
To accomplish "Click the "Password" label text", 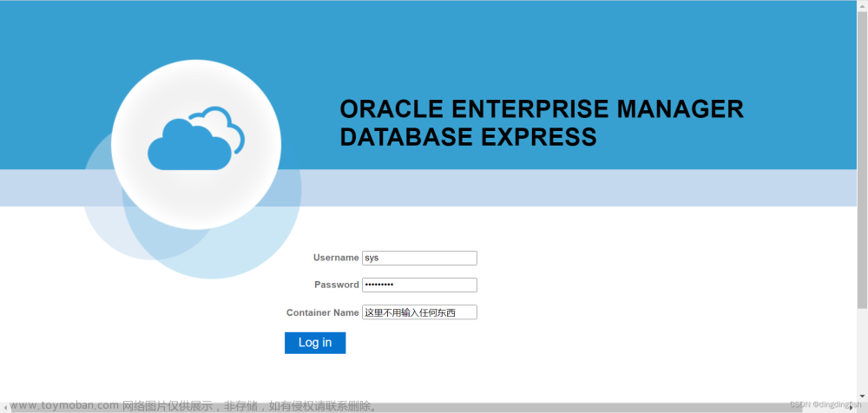I will [x=337, y=285].
